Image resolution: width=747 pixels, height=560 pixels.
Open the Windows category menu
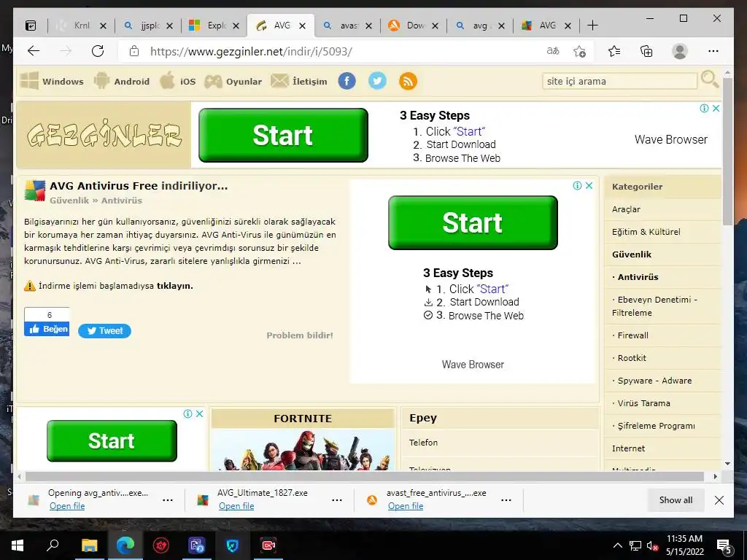52,81
